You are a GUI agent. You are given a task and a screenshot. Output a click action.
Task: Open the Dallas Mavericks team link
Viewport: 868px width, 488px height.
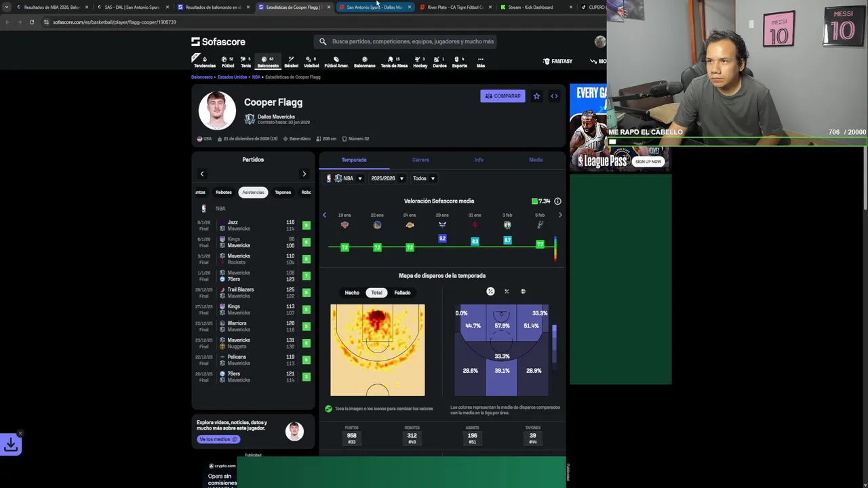[276, 117]
